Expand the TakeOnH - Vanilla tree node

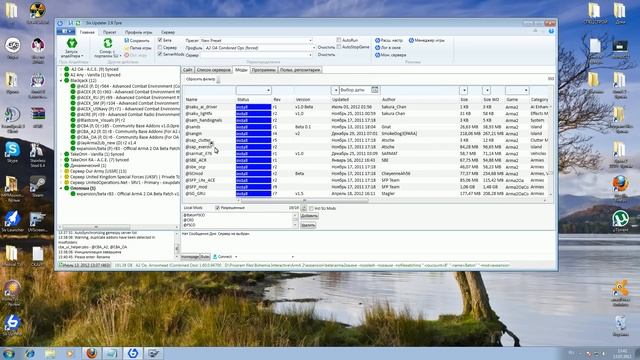(x=61, y=154)
